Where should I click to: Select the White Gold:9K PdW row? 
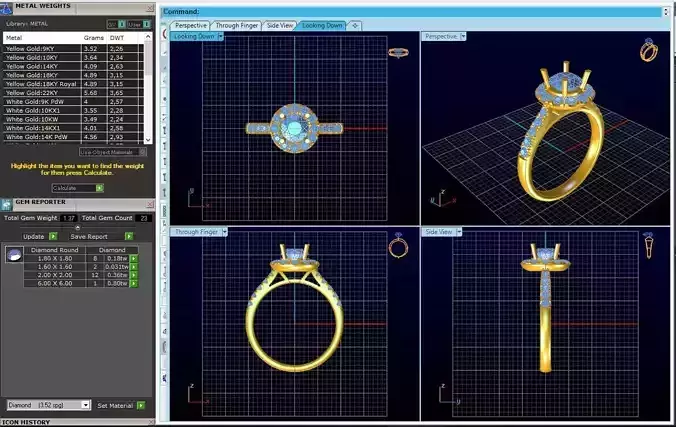[x=73, y=102]
